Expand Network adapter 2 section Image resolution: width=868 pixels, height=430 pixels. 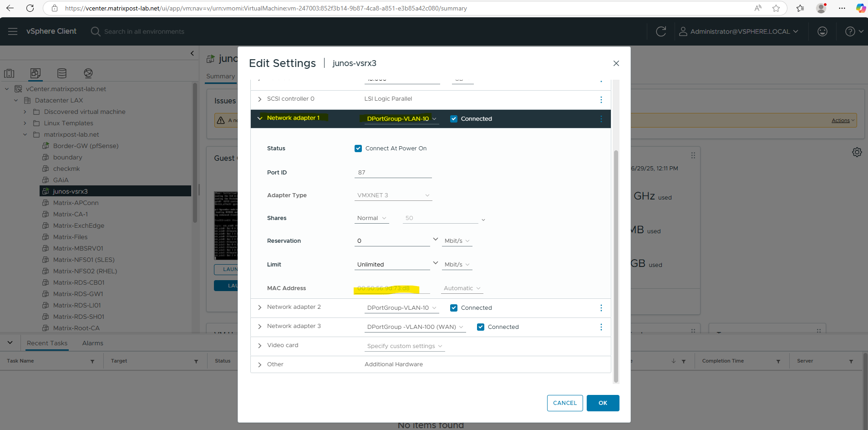260,307
